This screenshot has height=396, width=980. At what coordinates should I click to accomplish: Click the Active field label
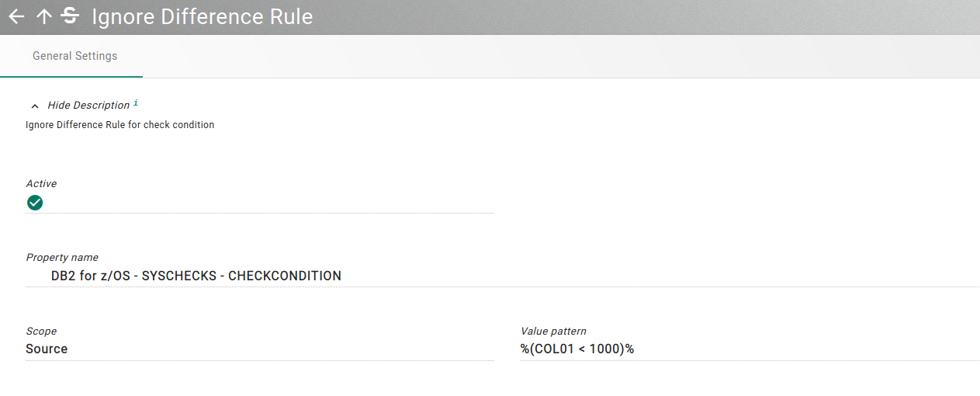[x=41, y=184]
